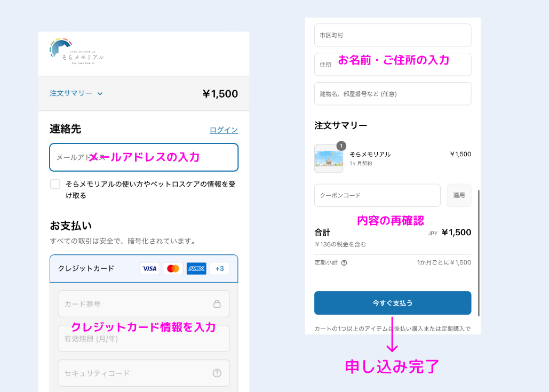Viewport: 549px width, 392px height.
Task: Click the Mastercard icon
Action: coord(173,268)
